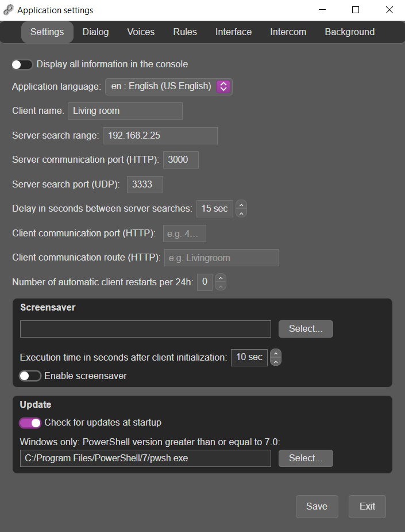The width and height of the screenshot is (405, 532).
Task: Click the application gear icon in title bar
Action: coord(9,10)
